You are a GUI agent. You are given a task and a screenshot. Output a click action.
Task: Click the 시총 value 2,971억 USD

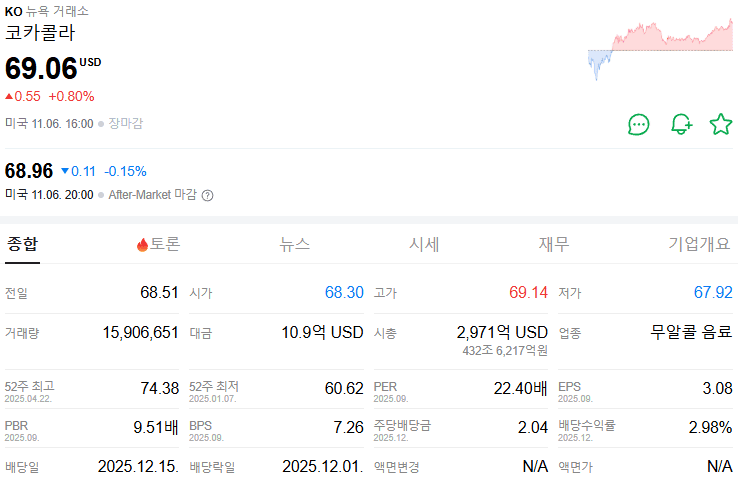pos(502,332)
